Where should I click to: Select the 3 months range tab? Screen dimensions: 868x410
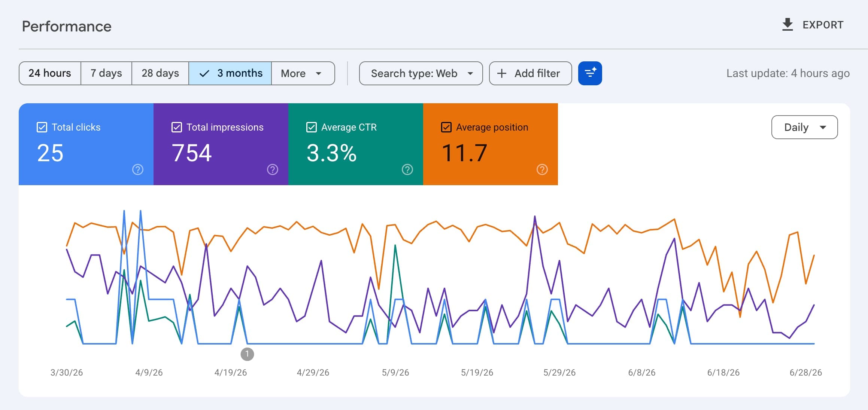tap(230, 73)
